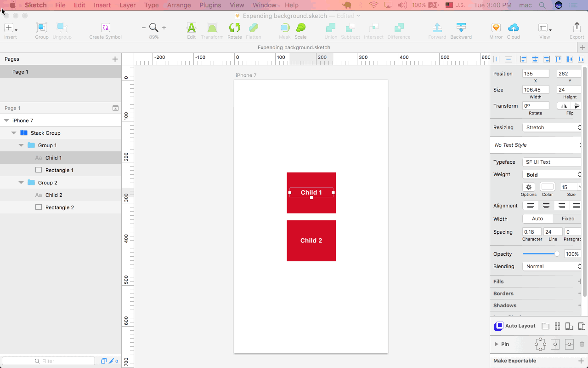Select center text alignment
This screenshot has height=368, width=588.
(546, 206)
